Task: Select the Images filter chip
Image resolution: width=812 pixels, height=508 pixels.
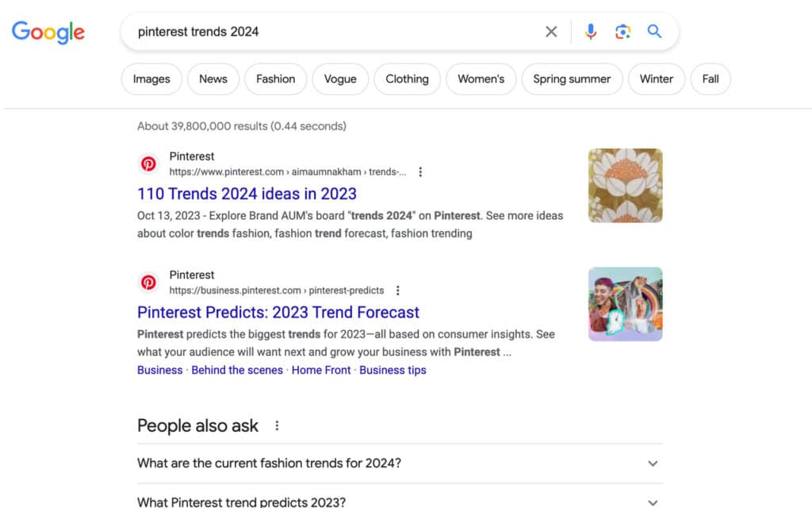Action: point(151,79)
